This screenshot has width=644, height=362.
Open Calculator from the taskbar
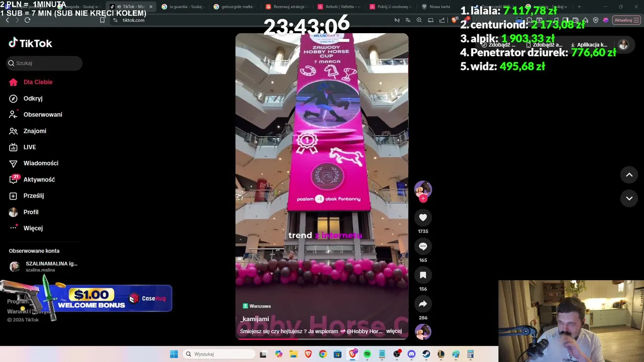pyautogui.click(x=470, y=354)
